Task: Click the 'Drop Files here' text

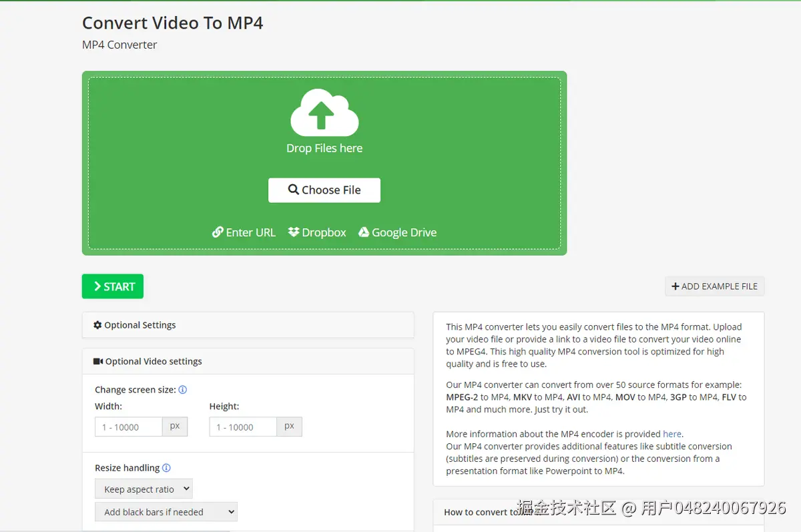Action: point(324,148)
